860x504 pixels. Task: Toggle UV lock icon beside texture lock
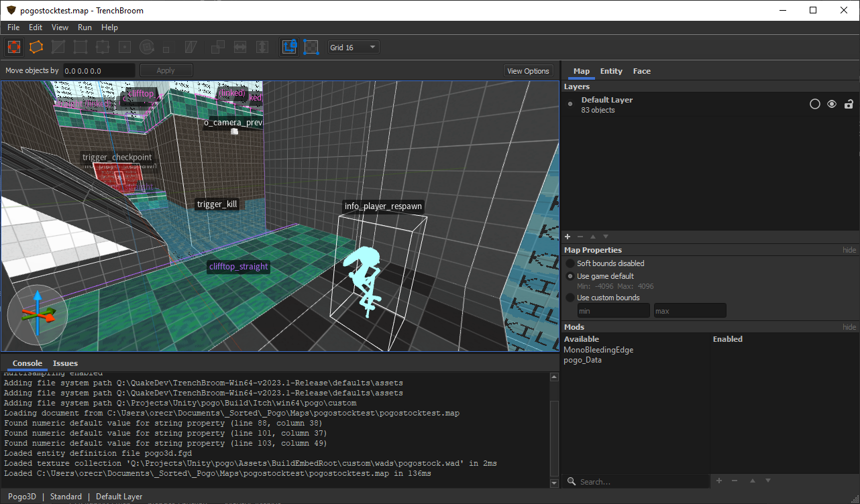(x=311, y=47)
